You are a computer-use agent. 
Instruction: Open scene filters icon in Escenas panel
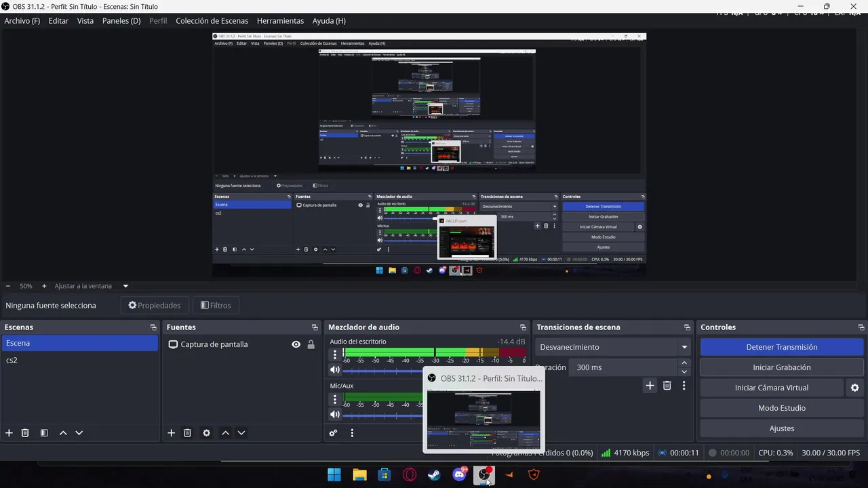click(44, 433)
